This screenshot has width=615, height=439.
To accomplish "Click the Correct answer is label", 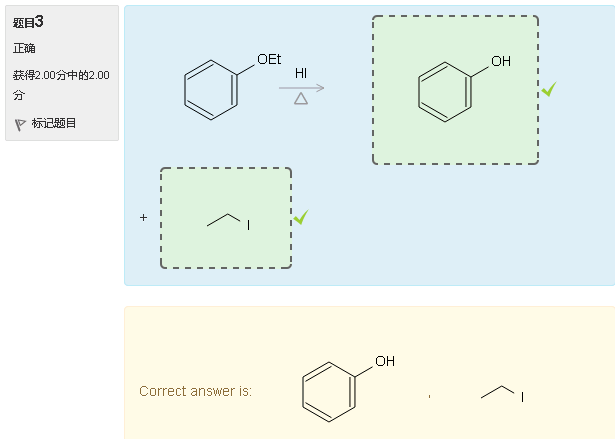I will 195,391.
